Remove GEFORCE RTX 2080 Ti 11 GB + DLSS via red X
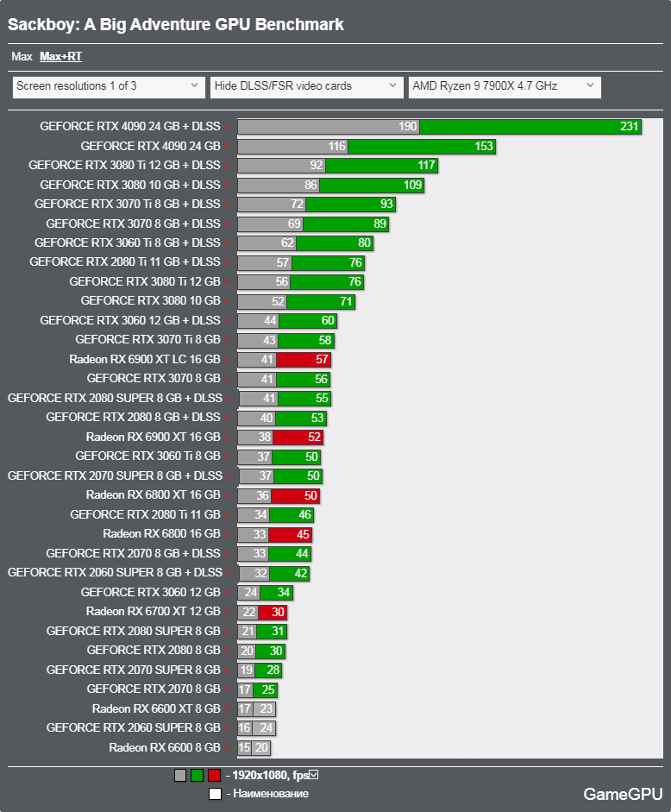671x812 pixels. pyautogui.click(x=227, y=262)
